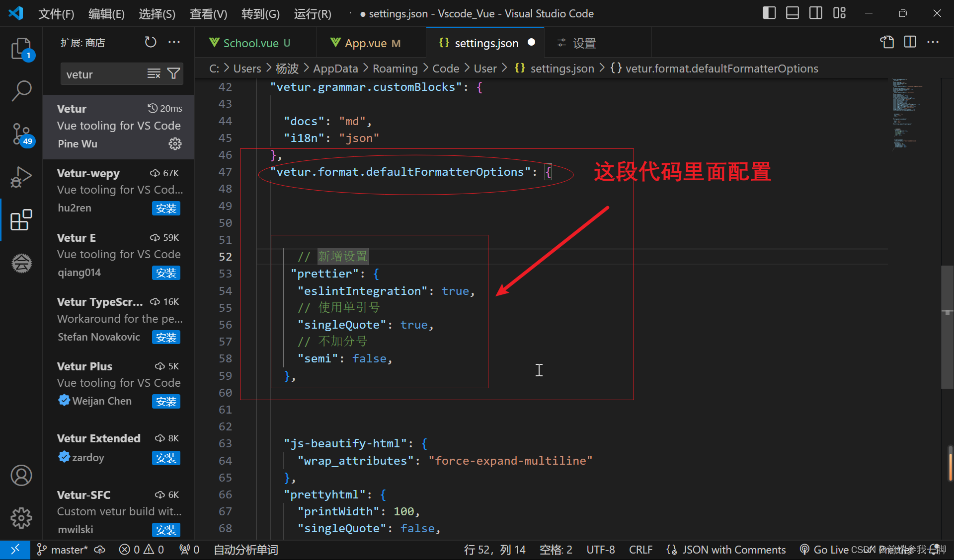Refresh the extensions list
The height and width of the screenshot is (560, 954).
click(150, 43)
